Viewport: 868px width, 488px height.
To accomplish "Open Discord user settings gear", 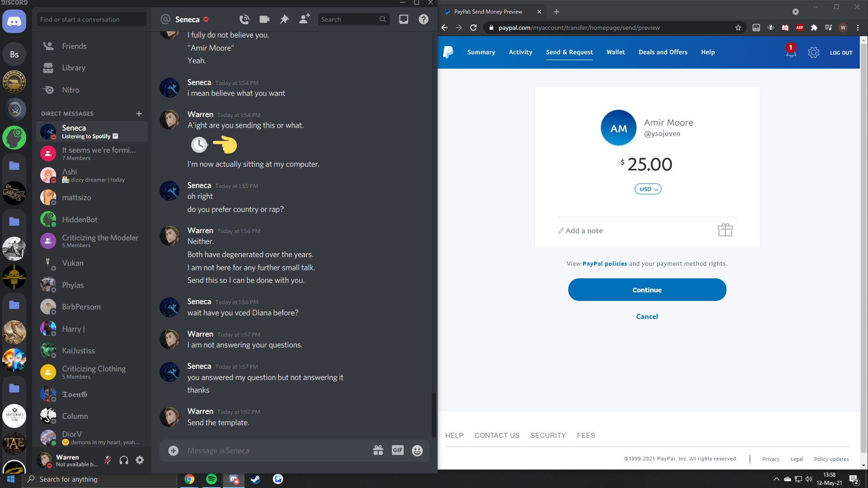I will (140, 460).
